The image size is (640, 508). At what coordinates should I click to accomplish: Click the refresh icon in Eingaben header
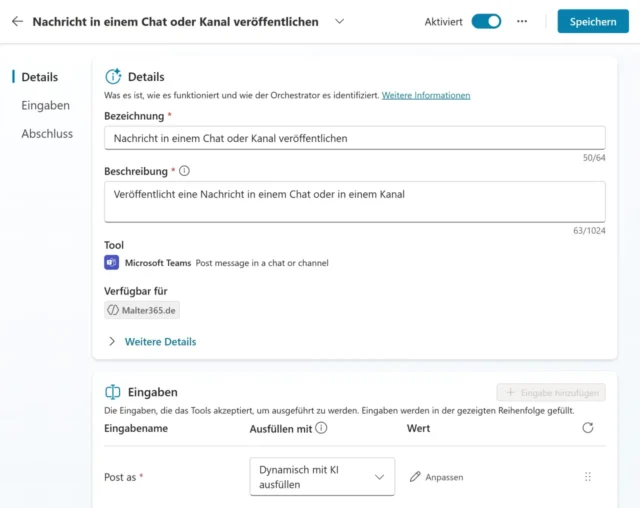[x=587, y=428]
